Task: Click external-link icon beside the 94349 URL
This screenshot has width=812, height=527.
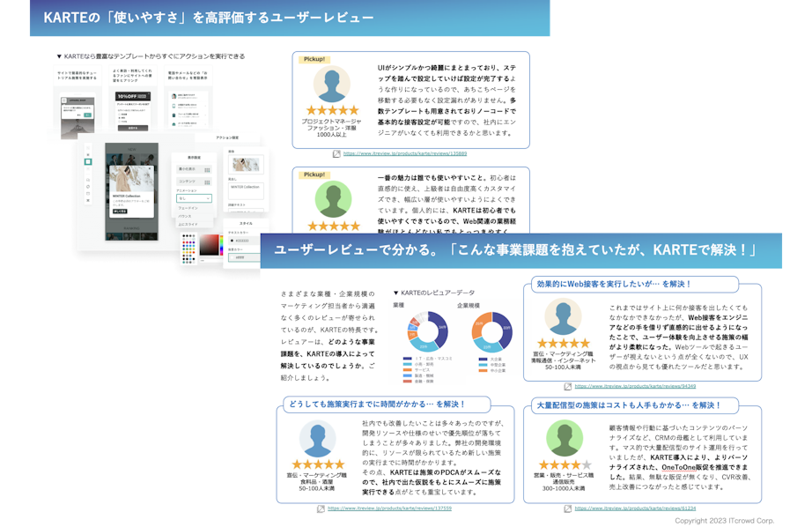Action: (x=567, y=387)
